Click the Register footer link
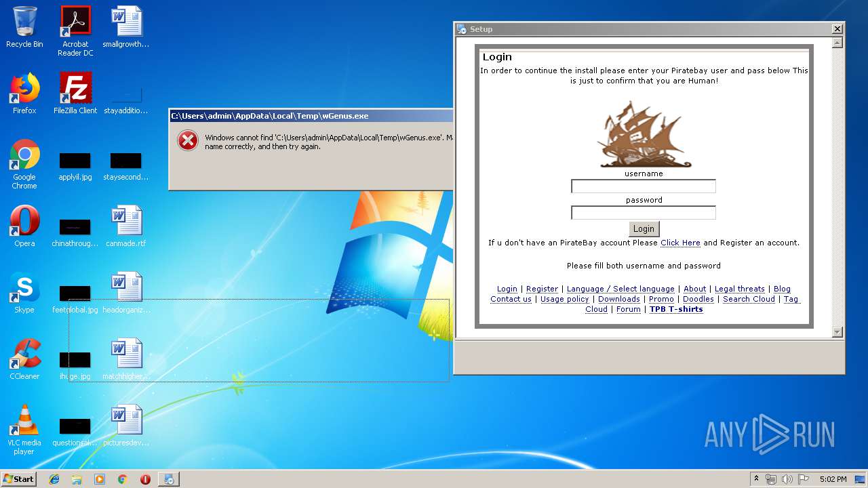 542,289
